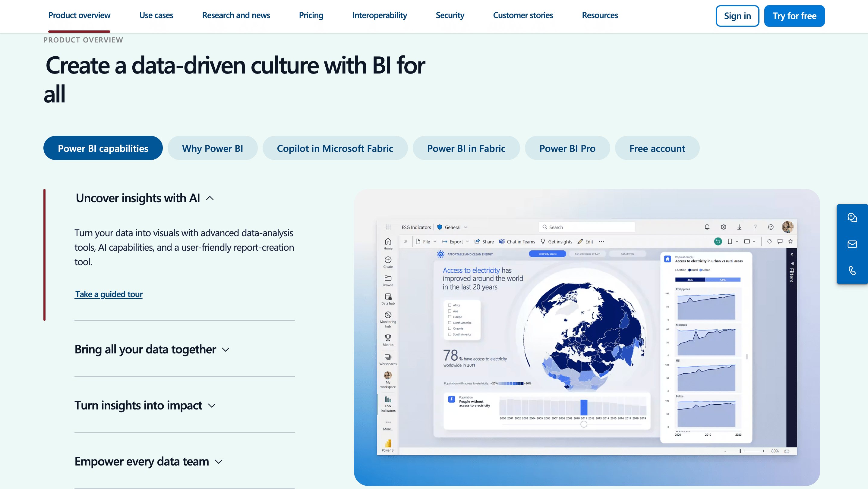The height and width of the screenshot is (489, 868).
Task: Click Get insights button
Action: pos(556,241)
